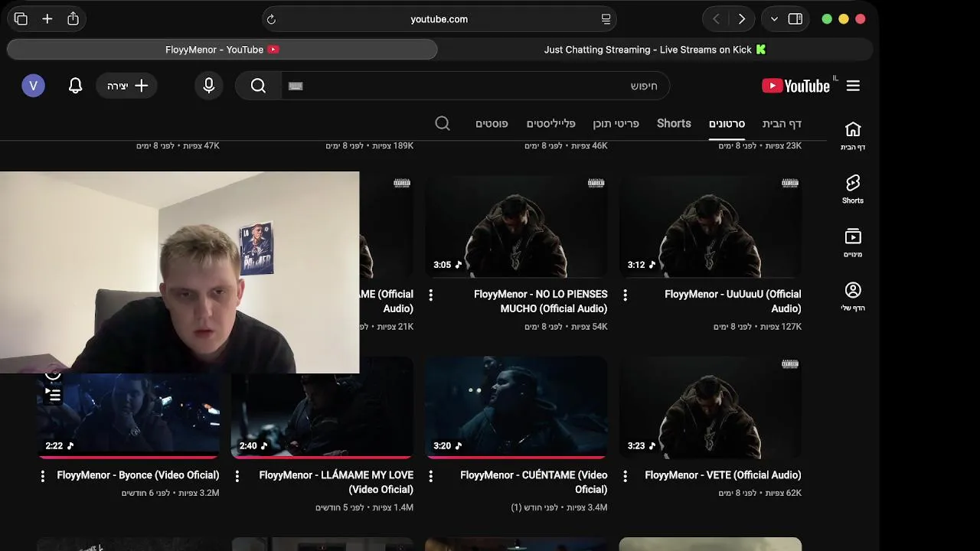980x551 pixels.
Task: Open a new Safari tab with plus
Action: [x=47, y=19]
